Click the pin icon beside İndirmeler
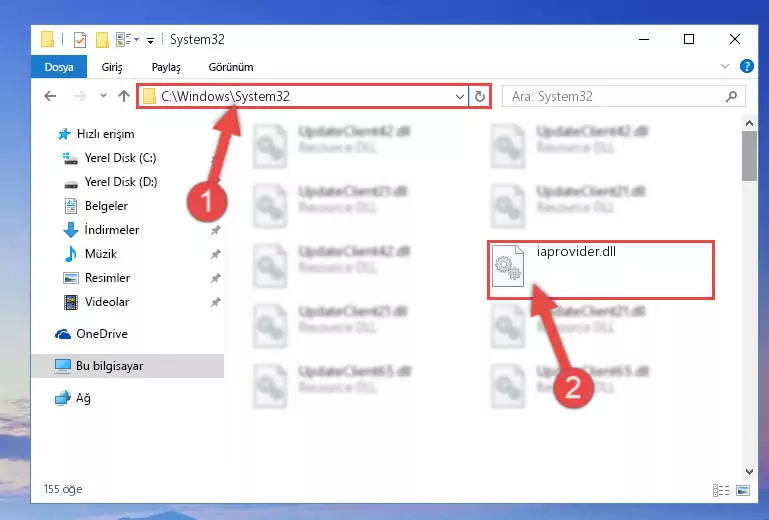Image resolution: width=769 pixels, height=520 pixels. (x=215, y=230)
